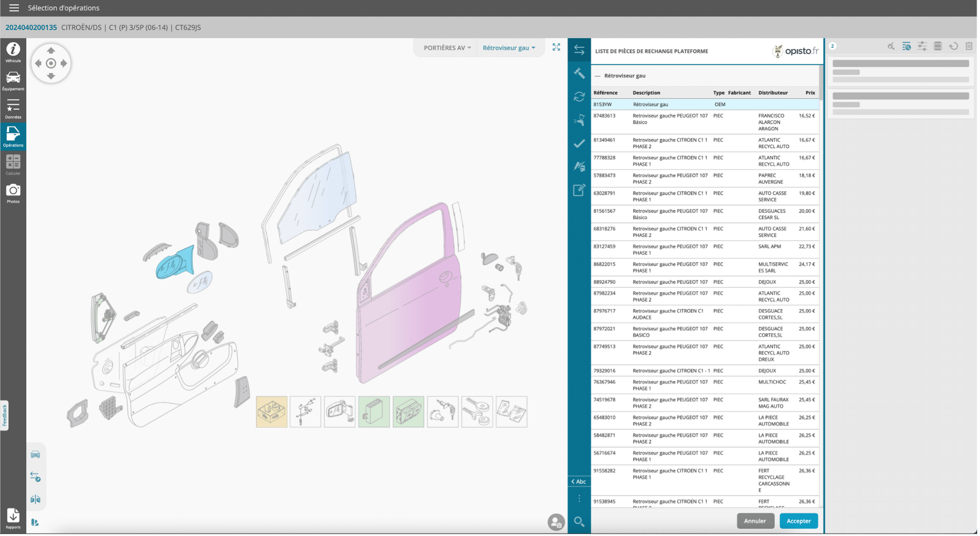
Task: Select the replace (circular arrows) operation icon
Action: tap(579, 97)
